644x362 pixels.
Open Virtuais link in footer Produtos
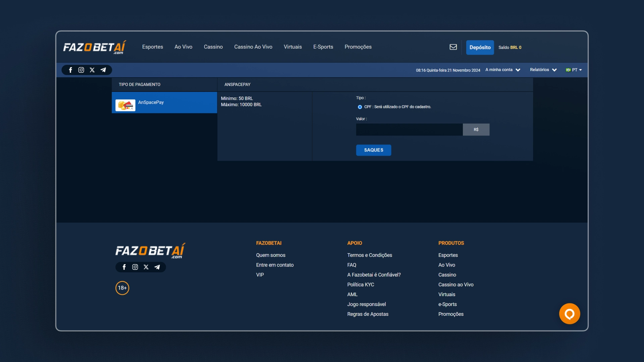[x=447, y=294]
